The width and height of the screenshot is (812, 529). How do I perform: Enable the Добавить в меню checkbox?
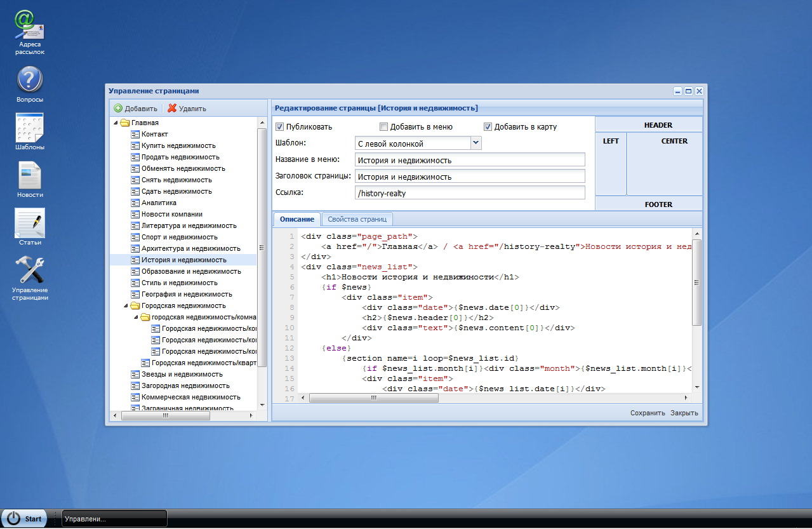[383, 126]
